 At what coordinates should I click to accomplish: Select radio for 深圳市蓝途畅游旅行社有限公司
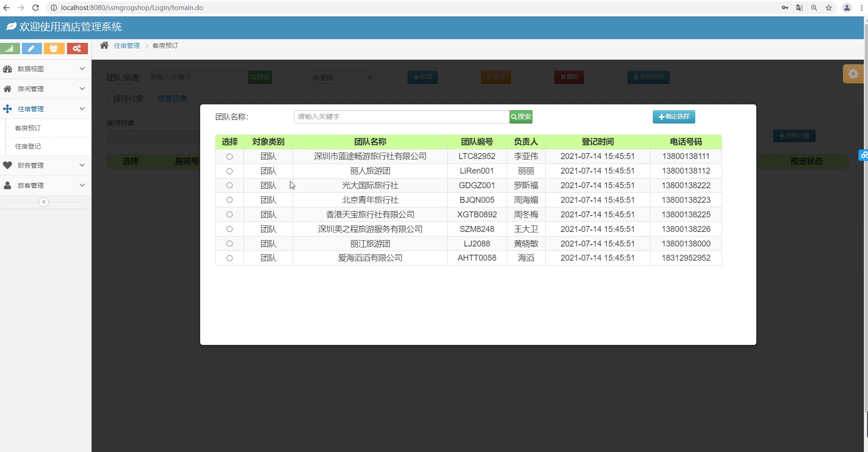tap(229, 156)
